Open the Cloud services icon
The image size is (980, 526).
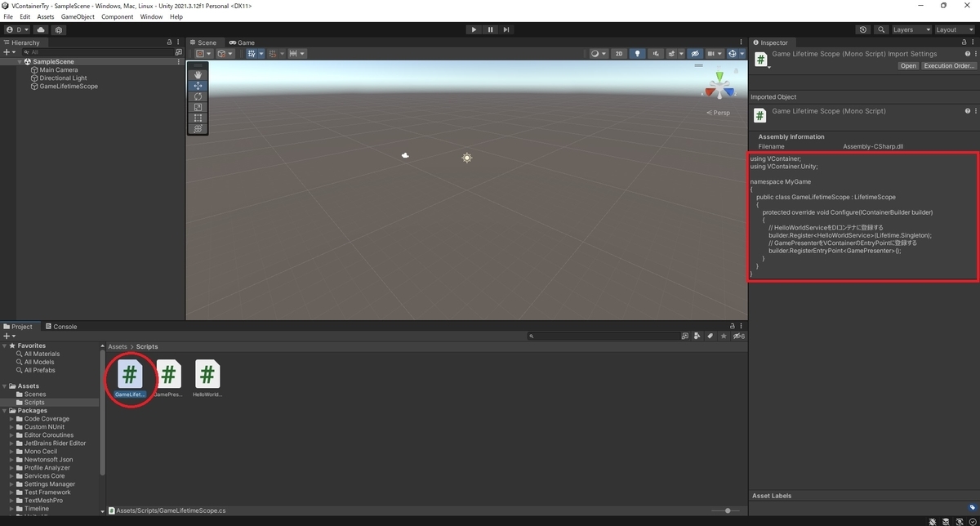point(41,29)
